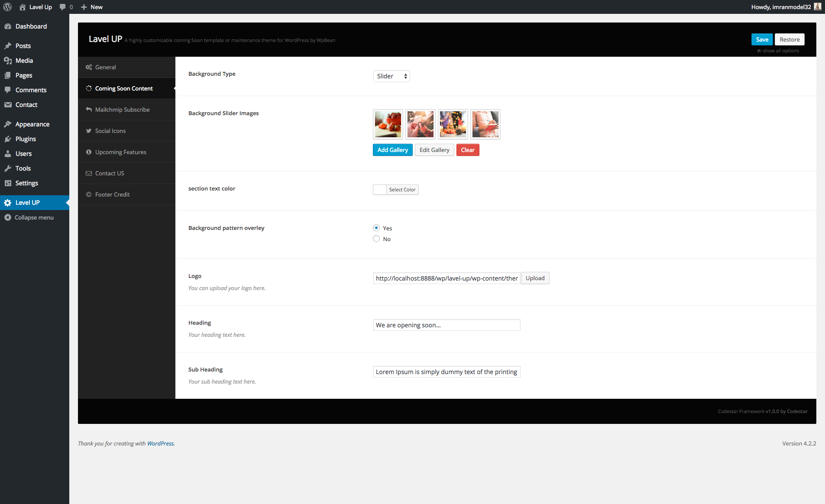Click the Collapse menu arrow icon
The width and height of the screenshot is (825, 504).
(x=8, y=217)
